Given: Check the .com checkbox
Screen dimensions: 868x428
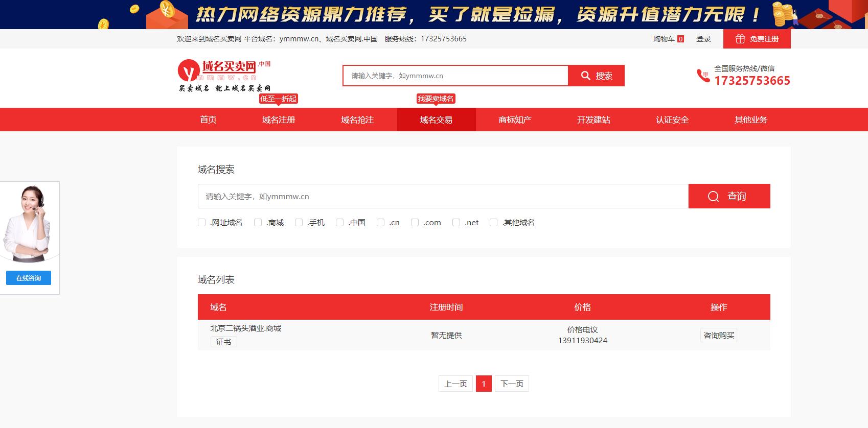Looking at the screenshot, I should (415, 223).
